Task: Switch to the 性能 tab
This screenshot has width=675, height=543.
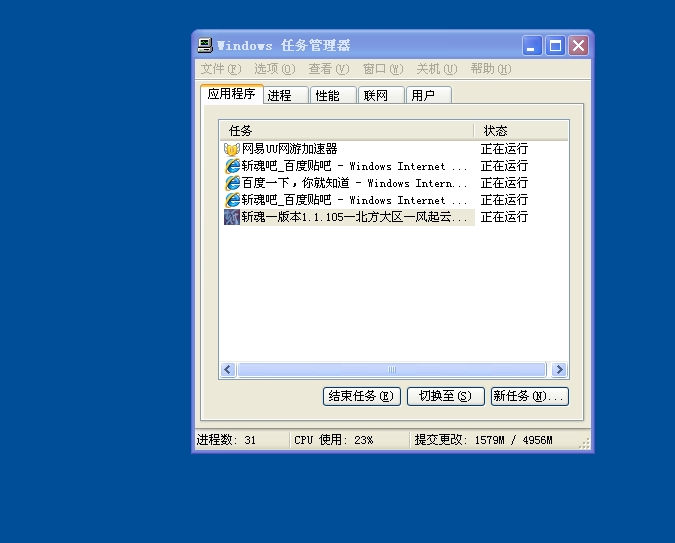Action: [x=334, y=95]
